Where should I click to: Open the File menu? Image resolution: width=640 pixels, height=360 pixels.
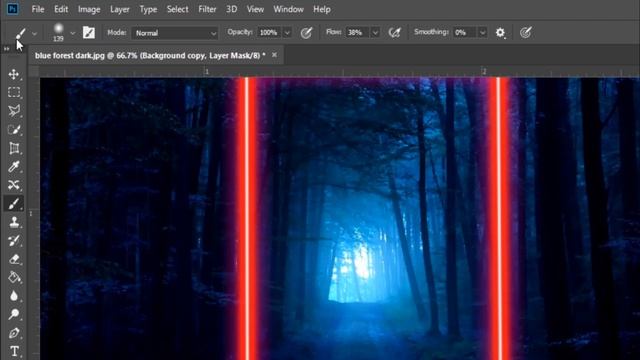click(x=38, y=9)
